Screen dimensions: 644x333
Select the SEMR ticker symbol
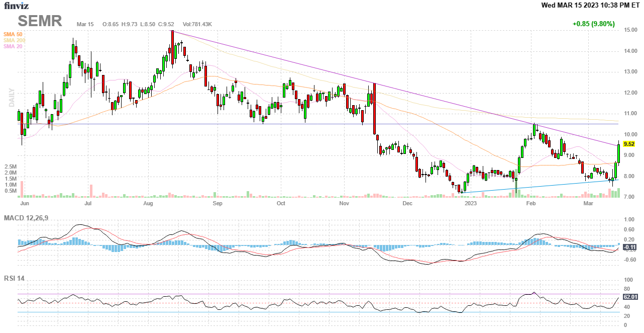(x=40, y=21)
